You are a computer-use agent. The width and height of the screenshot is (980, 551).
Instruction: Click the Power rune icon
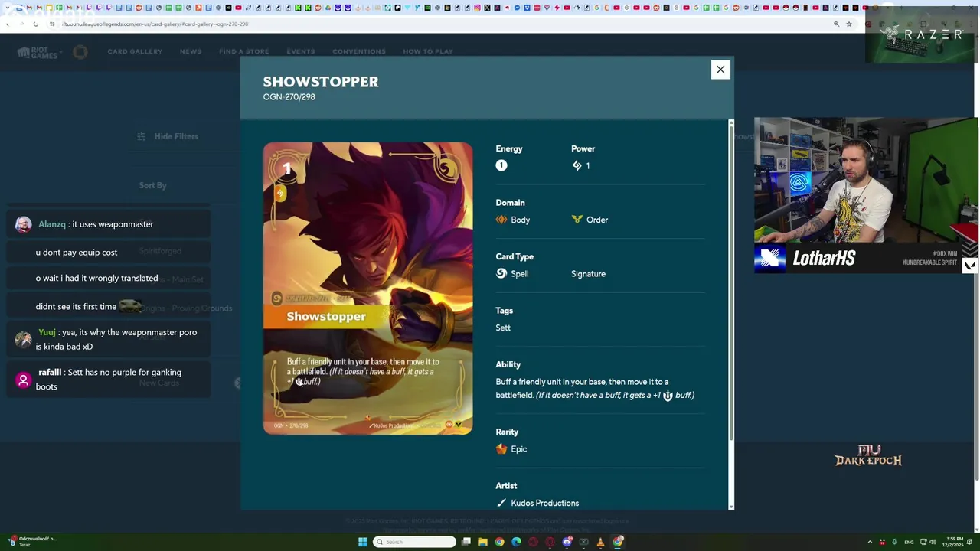point(577,165)
